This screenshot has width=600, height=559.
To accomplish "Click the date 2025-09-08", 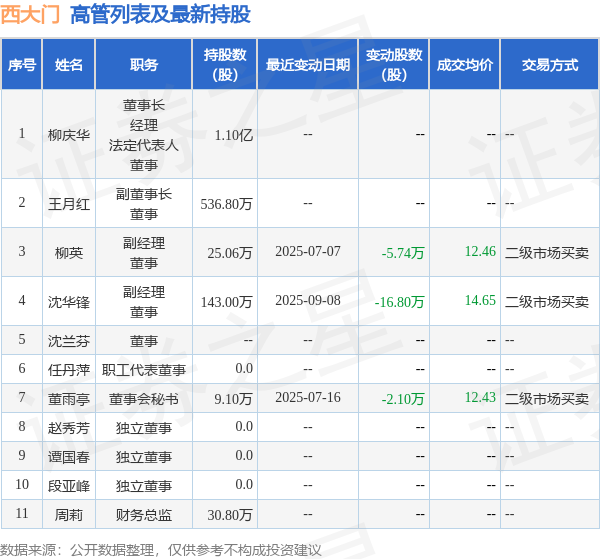I will tap(308, 300).
